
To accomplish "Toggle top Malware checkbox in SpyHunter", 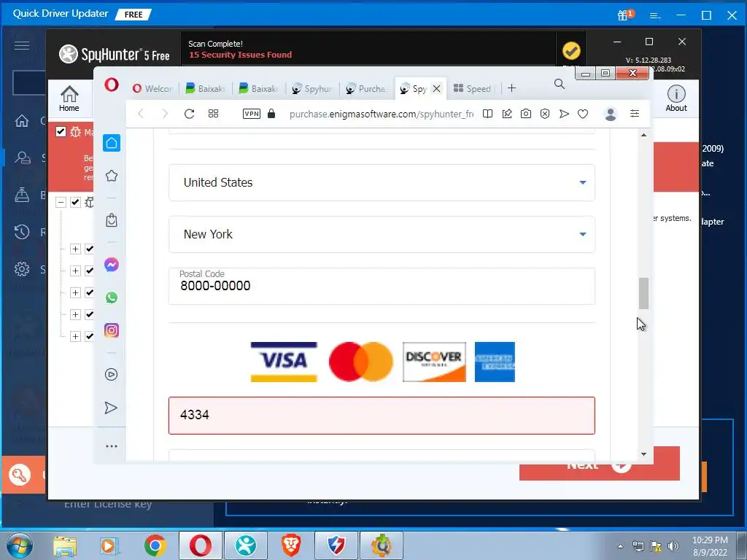I will pos(61,131).
